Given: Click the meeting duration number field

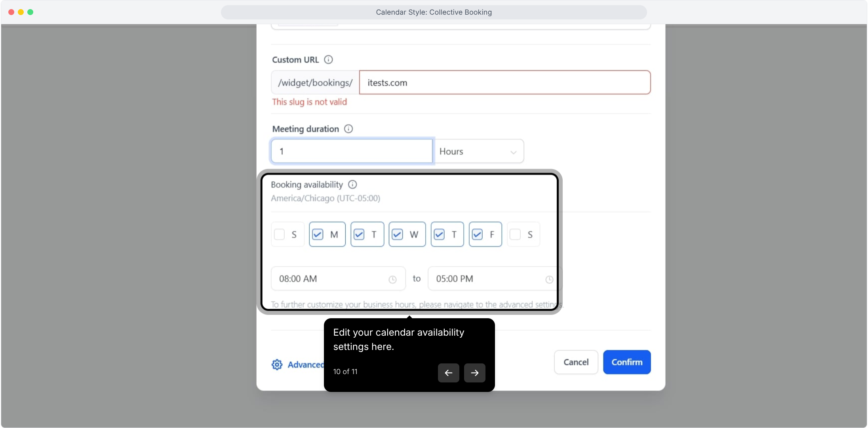Looking at the screenshot, I should [352, 151].
